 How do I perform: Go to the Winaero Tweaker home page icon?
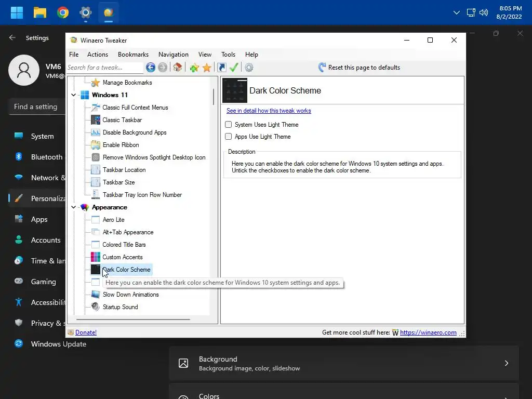tap(178, 68)
